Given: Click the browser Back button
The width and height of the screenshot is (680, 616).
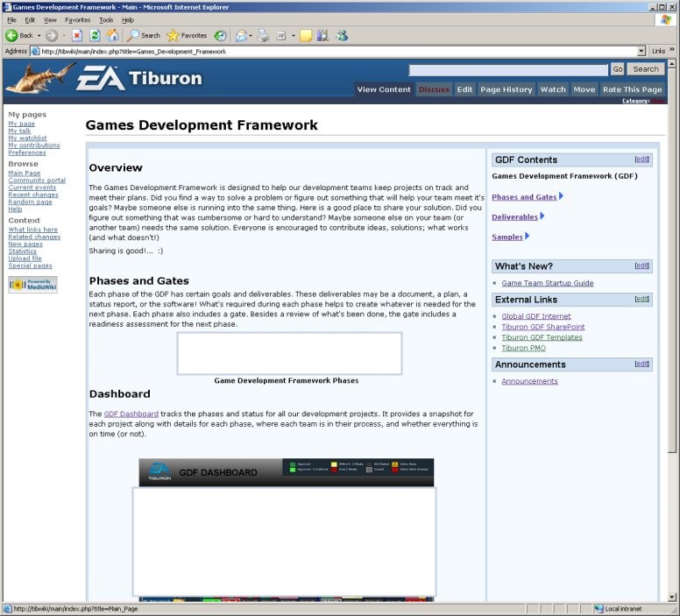Looking at the screenshot, I should [19, 36].
